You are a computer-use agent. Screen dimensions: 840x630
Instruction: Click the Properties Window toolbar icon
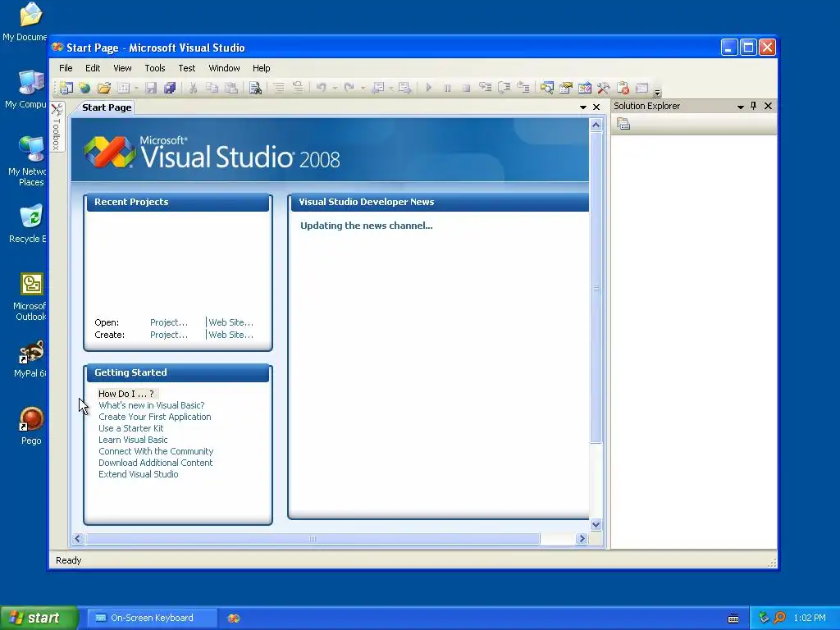pyautogui.click(x=566, y=88)
